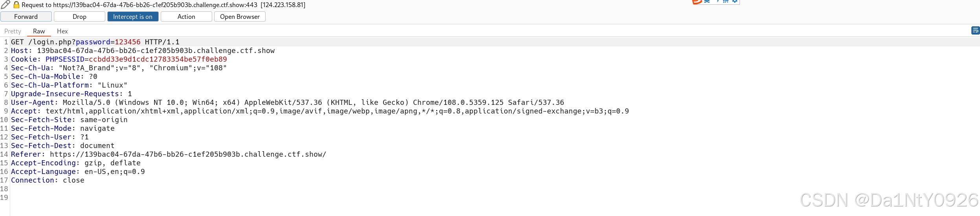Toggle the Intercept is on button
This screenshot has height=216, width=980.
coord(133,16)
